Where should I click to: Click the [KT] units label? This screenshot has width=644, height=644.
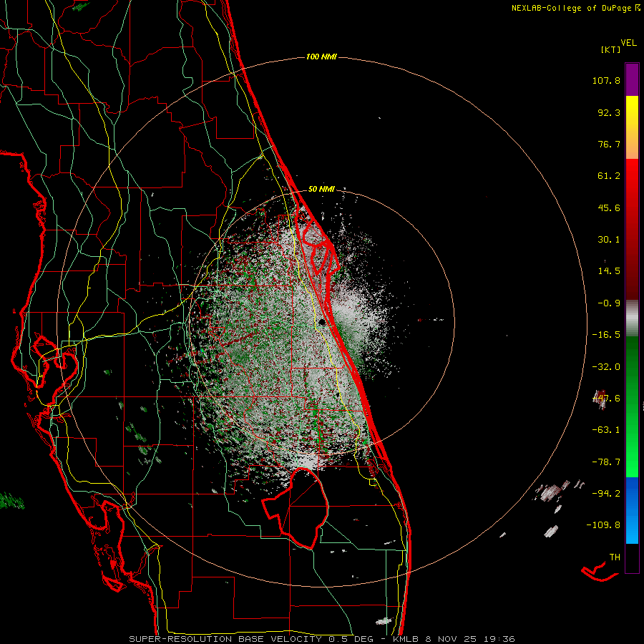pyautogui.click(x=611, y=49)
